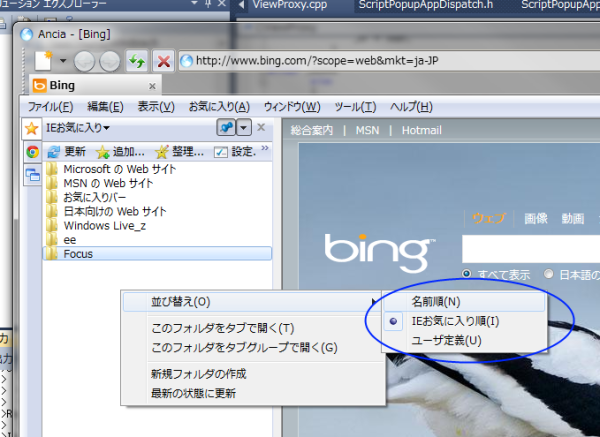Image resolution: width=600 pixels, height=437 pixels.
Task: Click the 設定 settings toolbar button
Action: click(235, 152)
